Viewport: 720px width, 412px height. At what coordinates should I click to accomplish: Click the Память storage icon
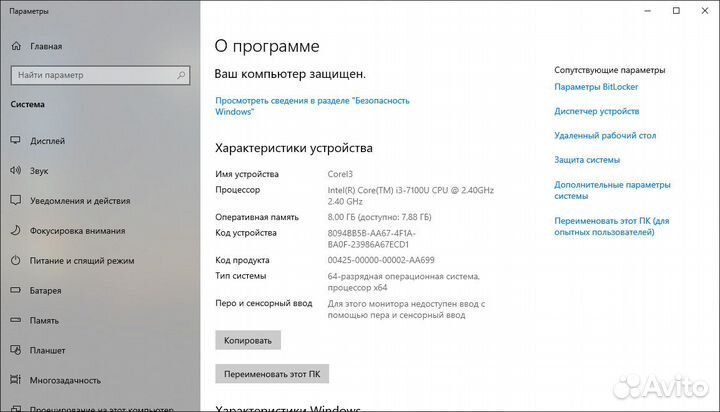click(x=16, y=320)
